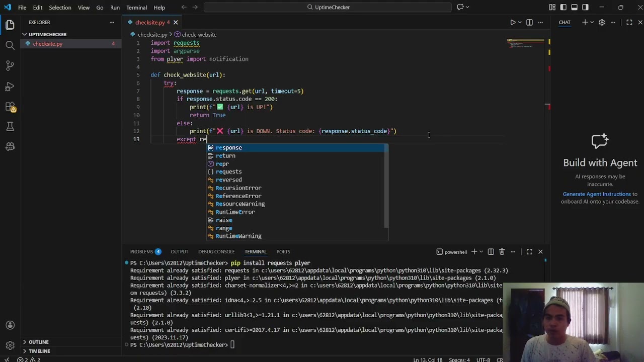
Task: Open the Extensions view
Action: point(10,107)
